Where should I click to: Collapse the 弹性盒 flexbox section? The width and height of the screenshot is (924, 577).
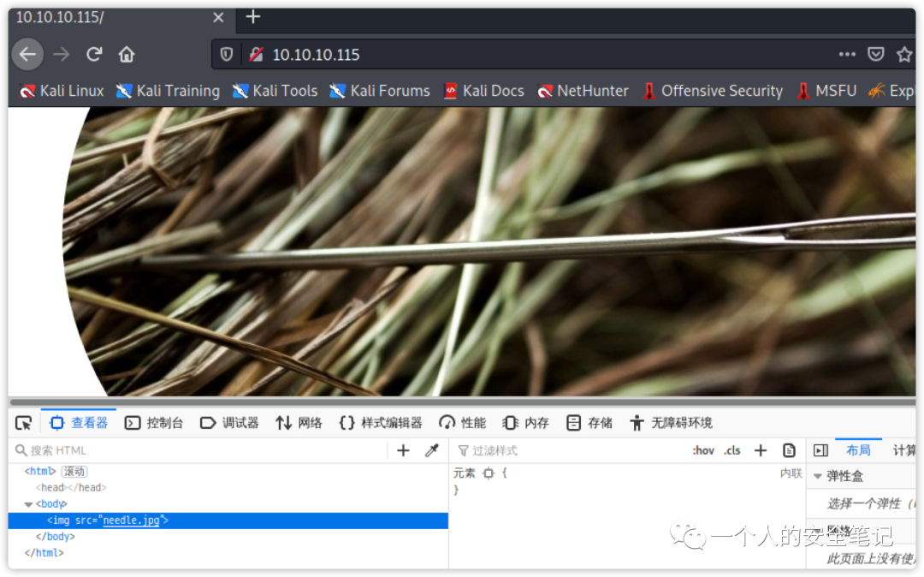[x=817, y=476]
